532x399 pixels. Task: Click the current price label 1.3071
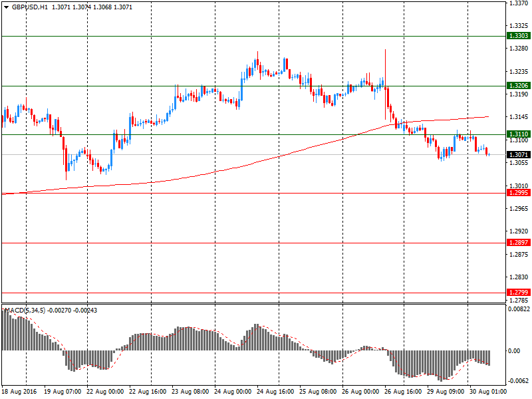click(x=519, y=155)
